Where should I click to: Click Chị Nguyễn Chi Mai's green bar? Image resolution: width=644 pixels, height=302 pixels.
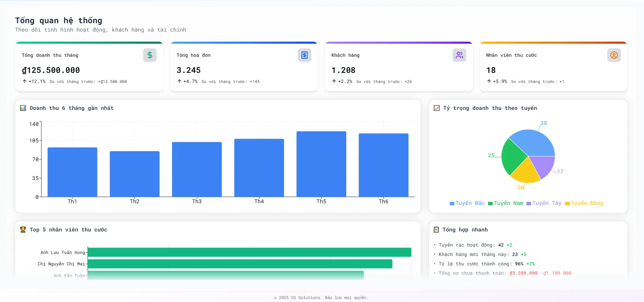(240, 264)
